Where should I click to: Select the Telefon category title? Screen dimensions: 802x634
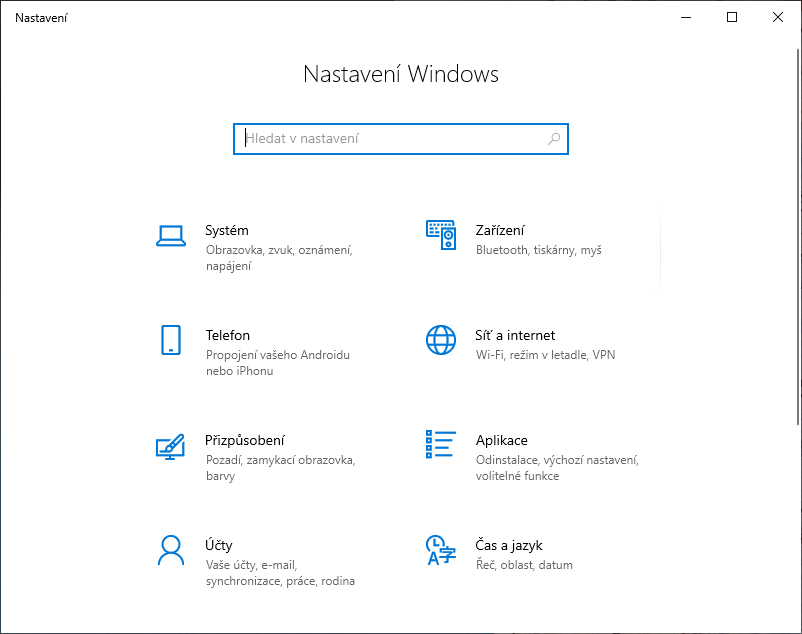228,335
